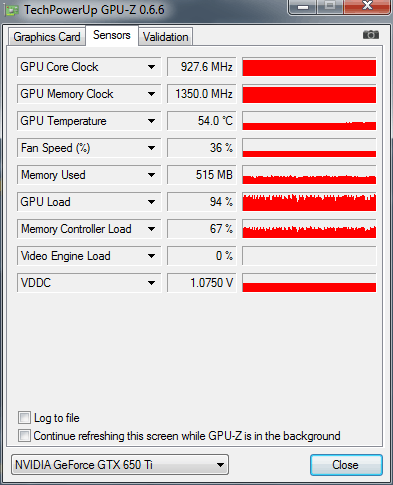
Task: Expand the Fan Speed (%) dropdown arrow
Action: point(152,148)
